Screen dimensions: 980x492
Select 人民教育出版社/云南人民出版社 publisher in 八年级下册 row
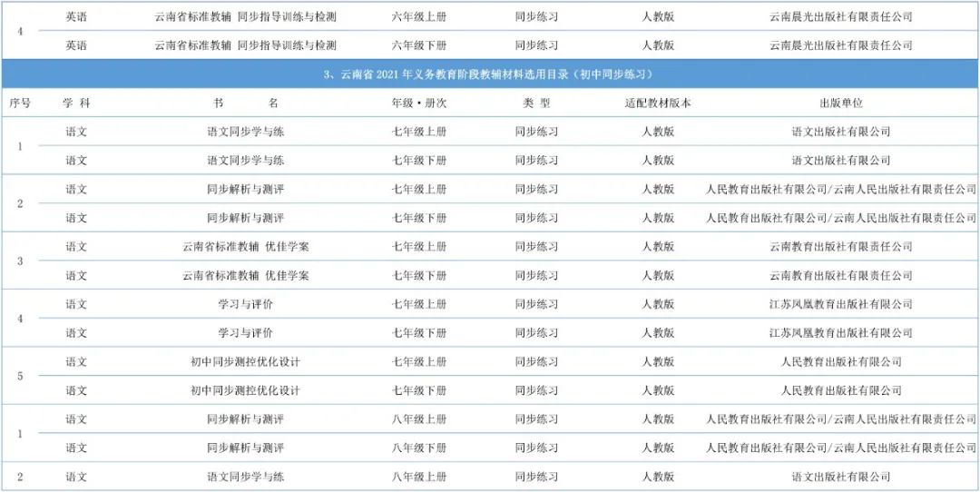[x=841, y=448]
